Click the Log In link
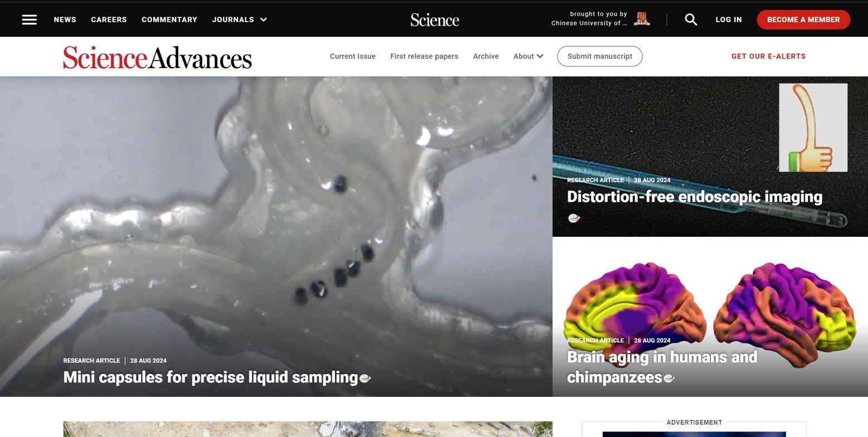This screenshot has height=437, width=868. click(x=729, y=20)
